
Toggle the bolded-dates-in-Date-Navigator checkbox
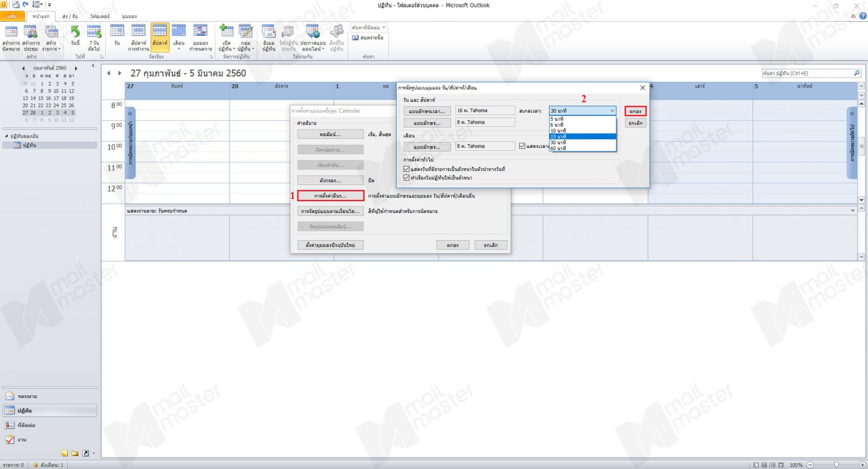click(x=406, y=169)
